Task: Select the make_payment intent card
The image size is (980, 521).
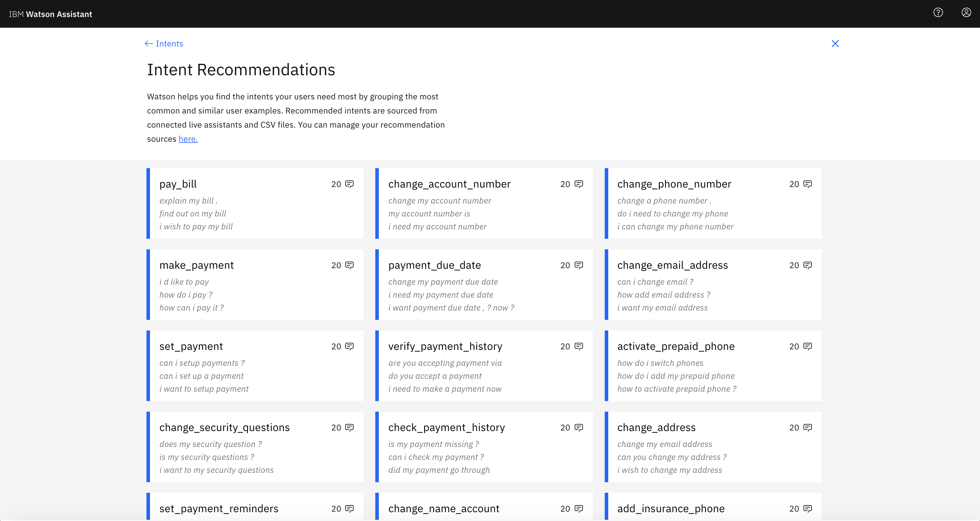Action: [x=255, y=284]
